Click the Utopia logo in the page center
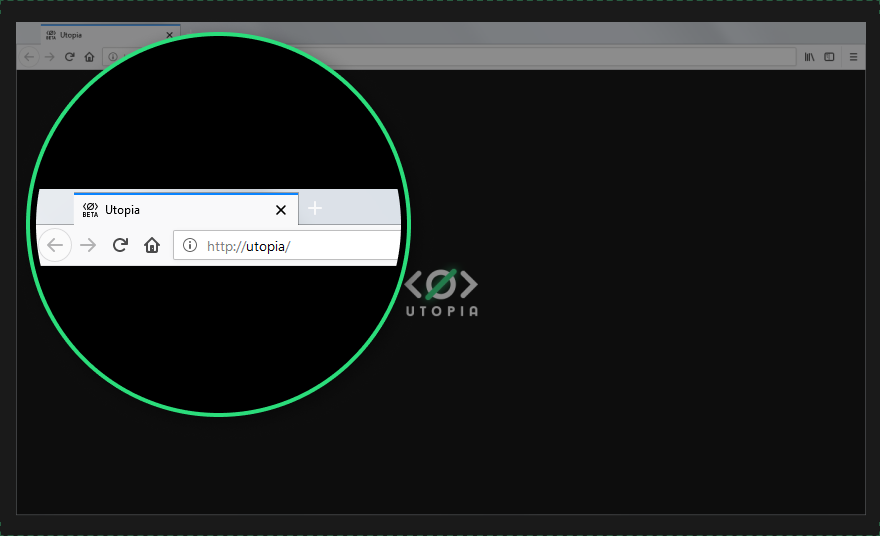 (442, 293)
